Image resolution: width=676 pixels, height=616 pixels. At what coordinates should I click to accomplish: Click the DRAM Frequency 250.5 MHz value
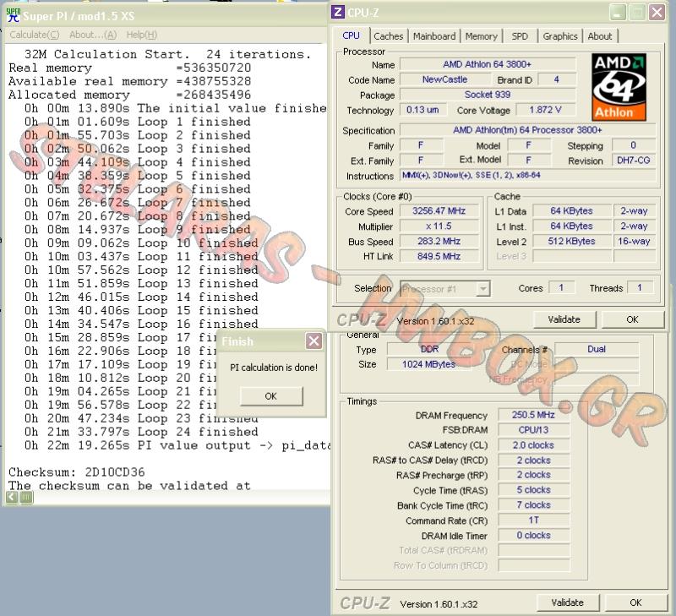[533, 415]
